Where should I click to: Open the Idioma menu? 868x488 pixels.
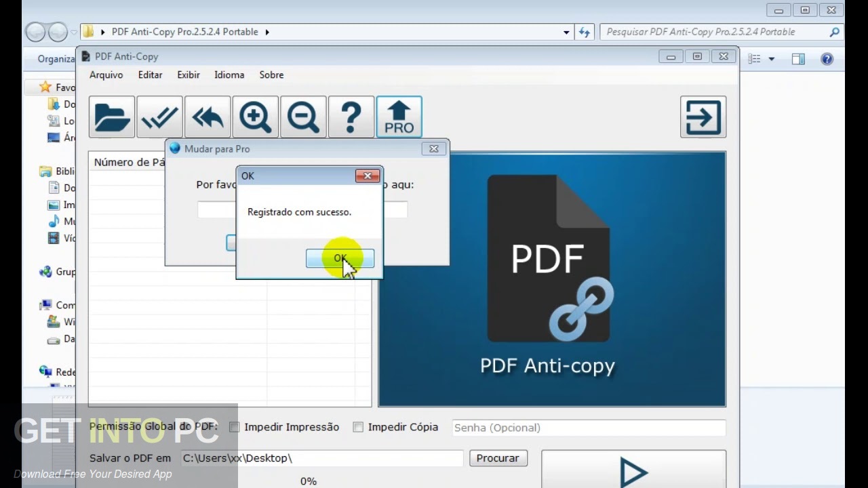coord(229,75)
